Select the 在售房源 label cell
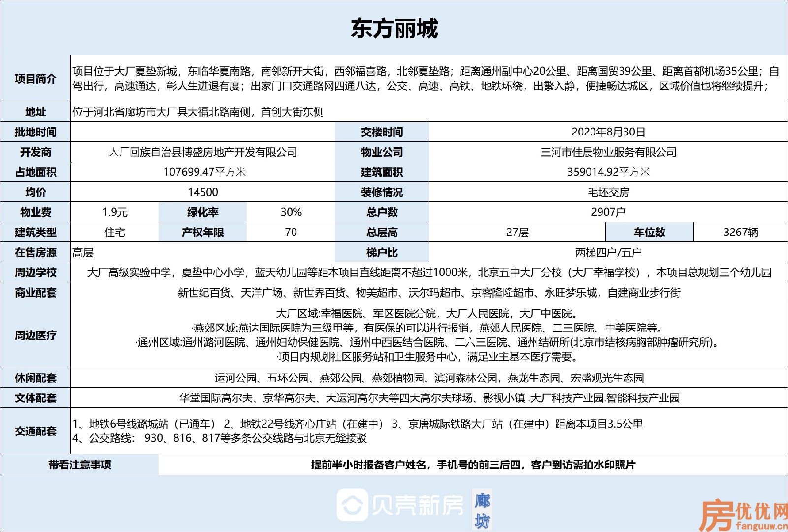 [x=35, y=252]
